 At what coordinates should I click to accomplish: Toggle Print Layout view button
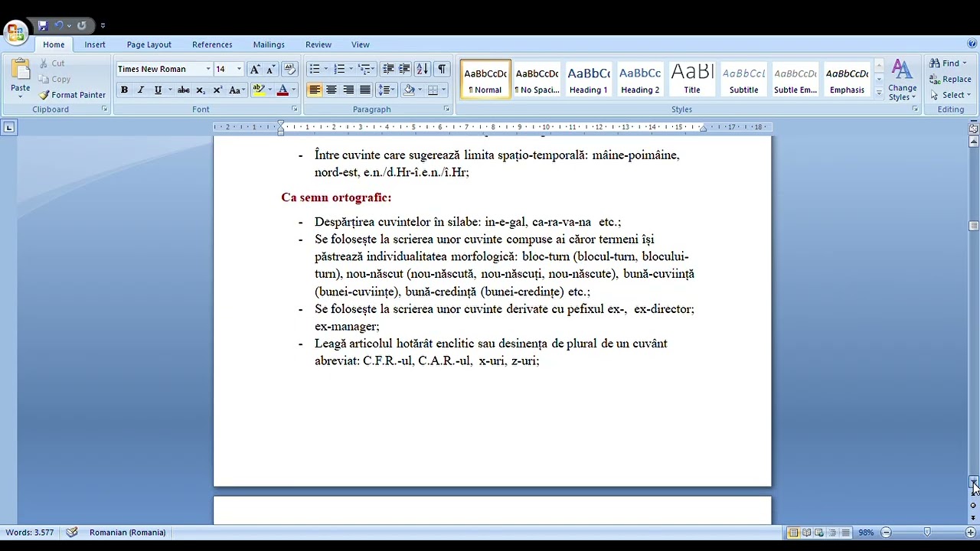click(793, 533)
